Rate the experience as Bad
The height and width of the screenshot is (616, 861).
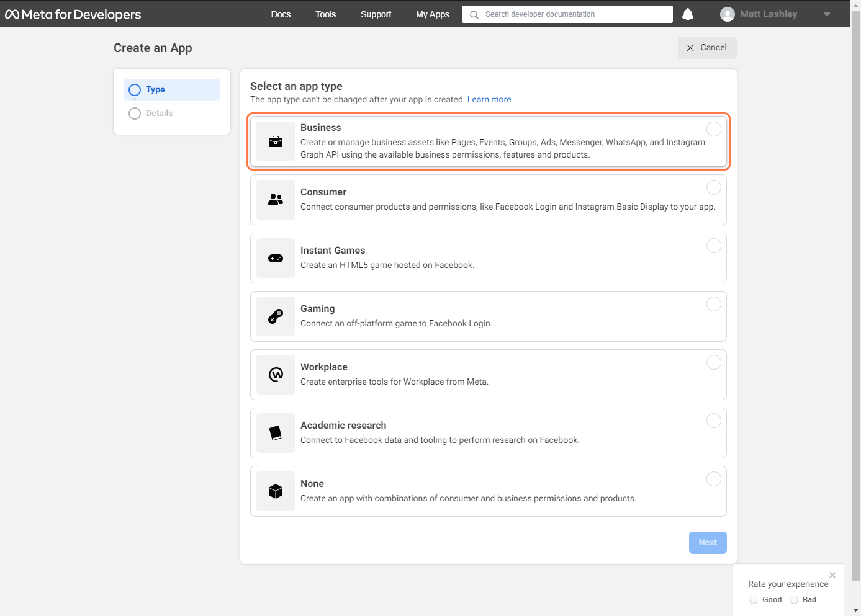tap(794, 600)
